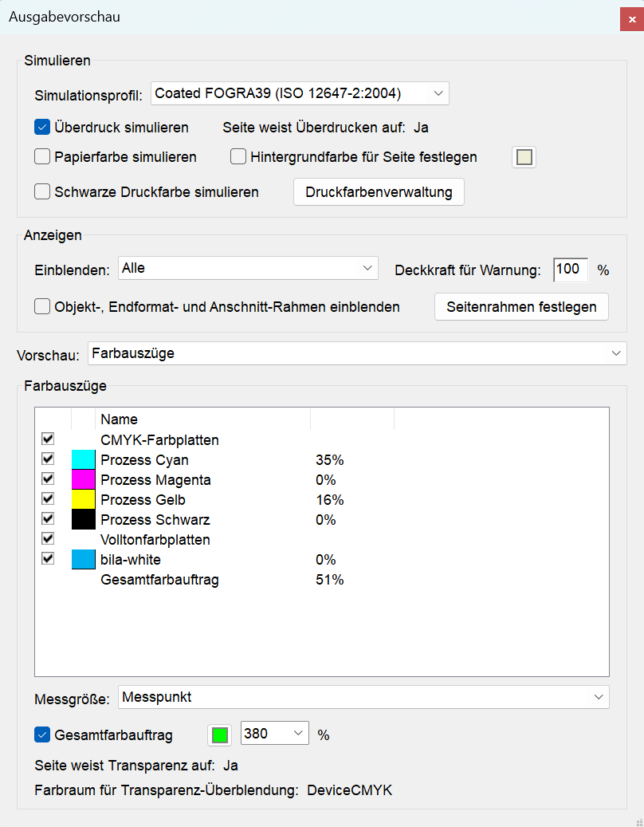The width and height of the screenshot is (644, 827).
Task: Select the Volltonfarbplatten group row
Action: click(x=155, y=540)
